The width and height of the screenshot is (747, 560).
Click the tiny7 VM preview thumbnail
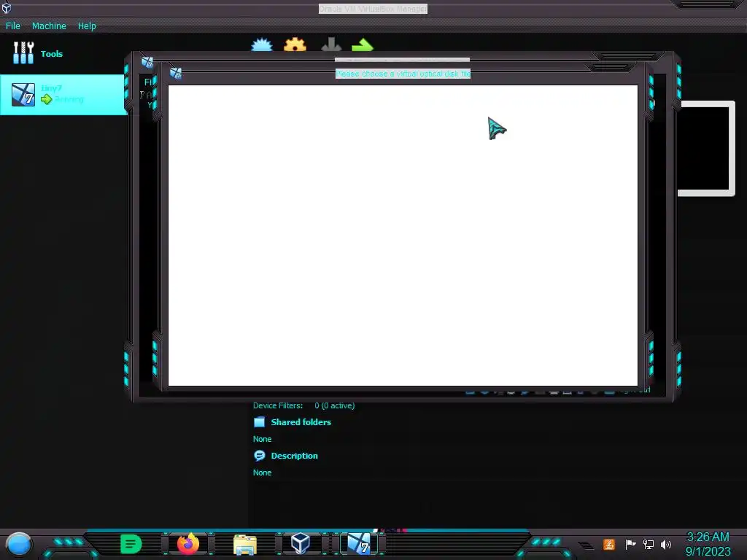click(x=706, y=149)
